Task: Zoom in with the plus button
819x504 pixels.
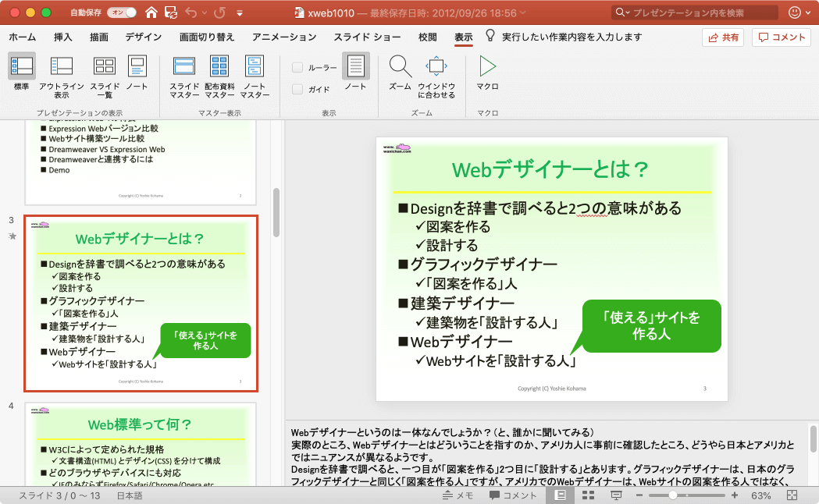Action: tap(735, 495)
